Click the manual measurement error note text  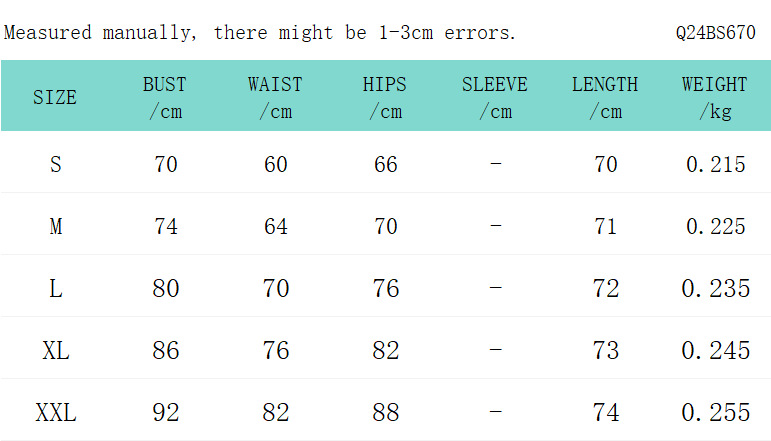pos(260,33)
